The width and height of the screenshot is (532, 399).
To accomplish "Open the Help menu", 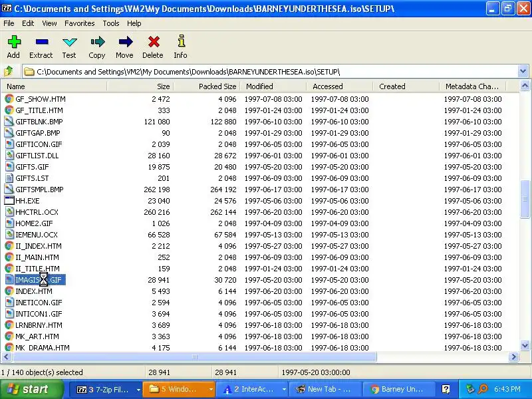I will (x=134, y=23).
